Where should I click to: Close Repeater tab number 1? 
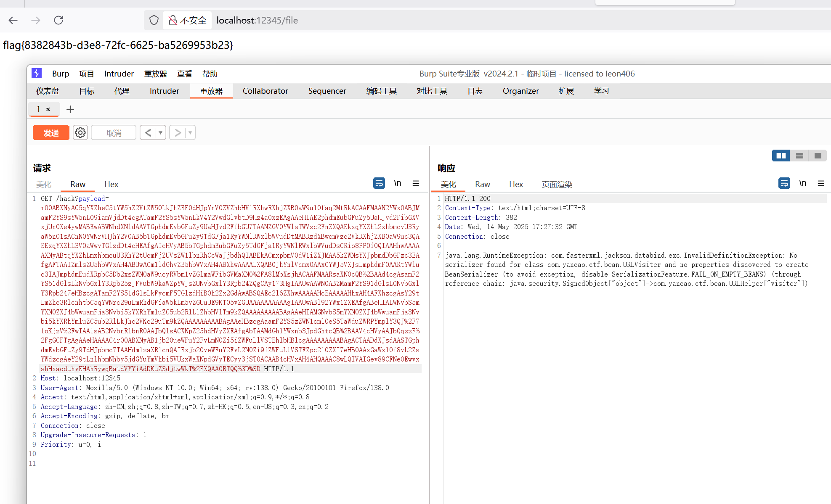point(48,109)
